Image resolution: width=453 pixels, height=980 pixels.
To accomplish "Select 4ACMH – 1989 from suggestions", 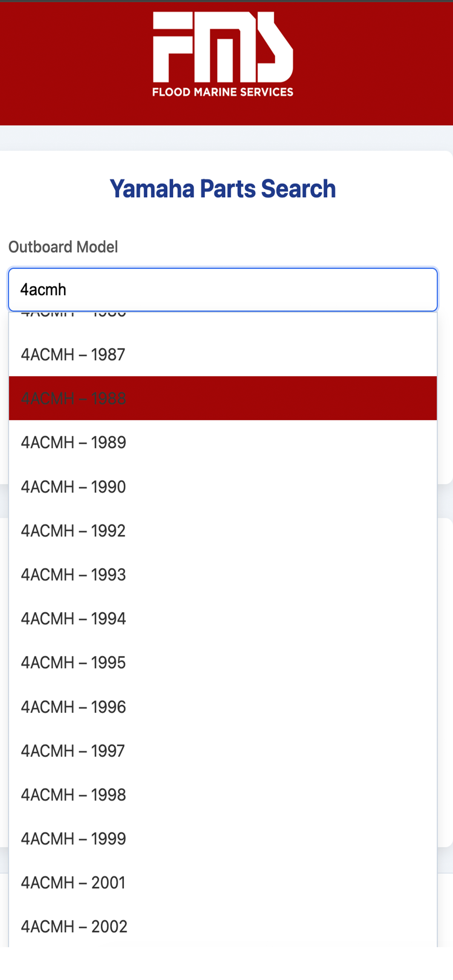I will (223, 443).
